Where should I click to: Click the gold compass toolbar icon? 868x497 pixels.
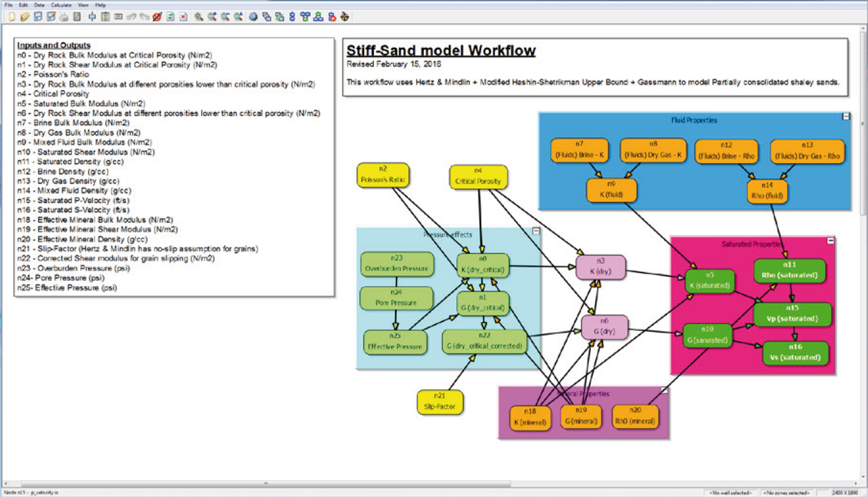344,17
